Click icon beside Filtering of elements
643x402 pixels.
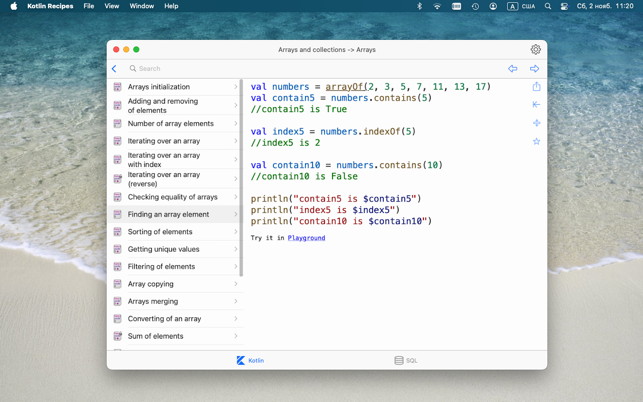[x=117, y=267]
